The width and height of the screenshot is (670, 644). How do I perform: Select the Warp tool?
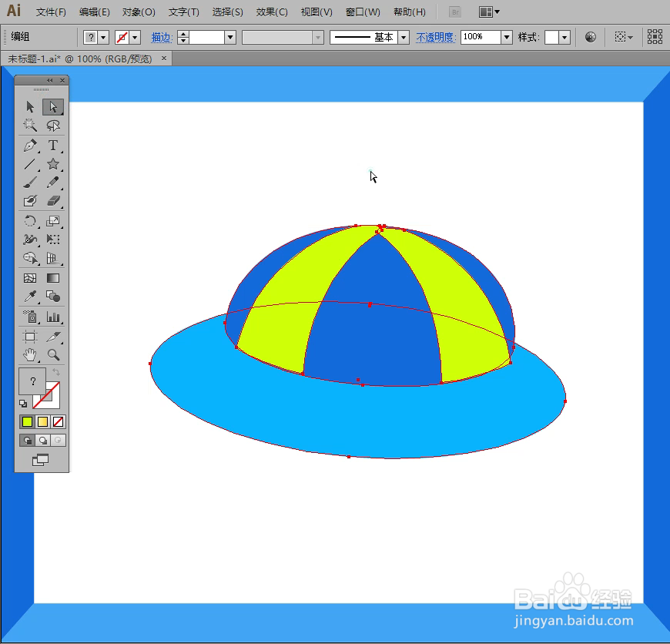30,240
